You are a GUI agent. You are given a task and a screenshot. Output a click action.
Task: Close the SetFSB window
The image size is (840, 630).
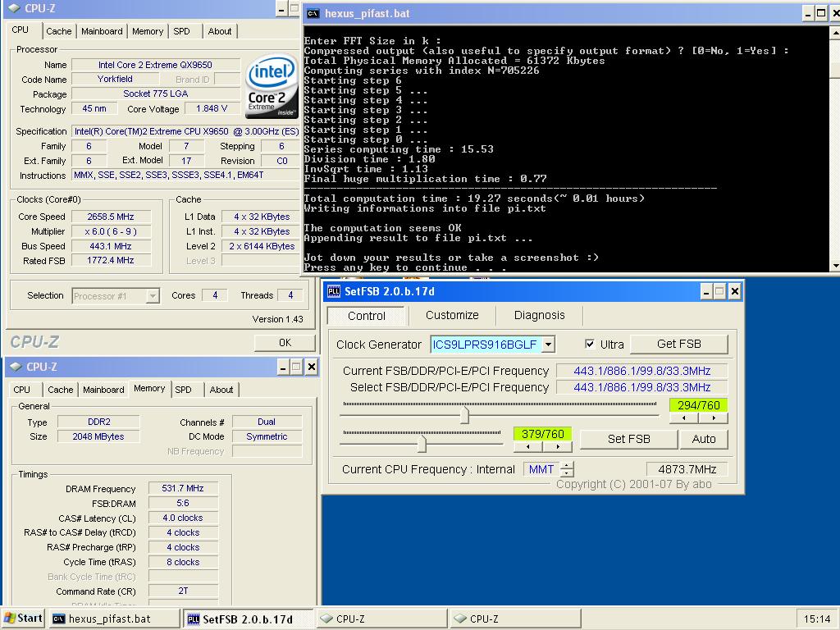coord(735,291)
